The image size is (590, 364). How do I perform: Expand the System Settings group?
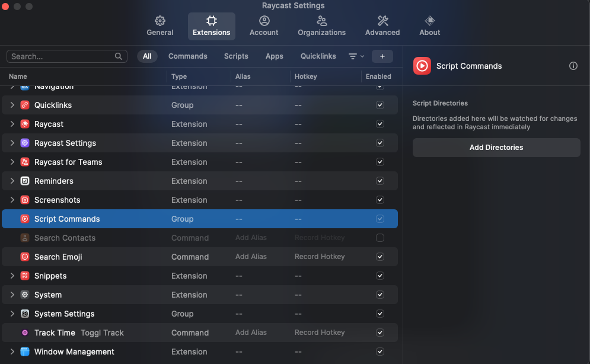tap(11, 314)
